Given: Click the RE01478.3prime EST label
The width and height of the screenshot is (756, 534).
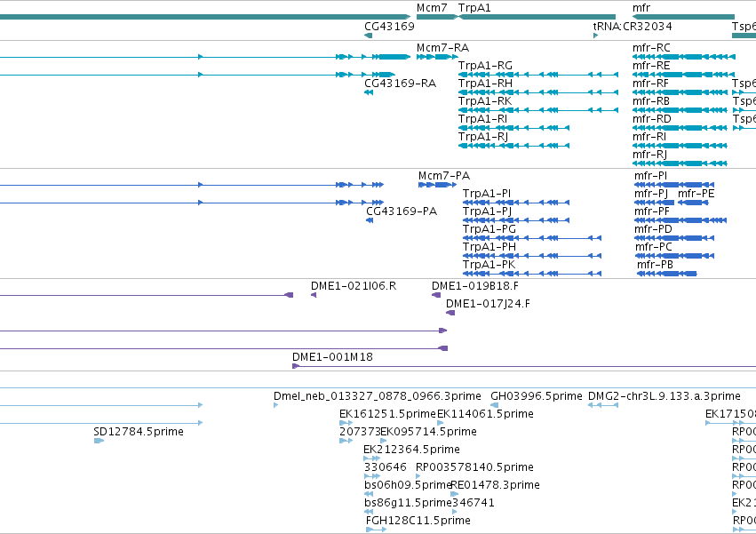Looking at the screenshot, I should click(495, 486).
